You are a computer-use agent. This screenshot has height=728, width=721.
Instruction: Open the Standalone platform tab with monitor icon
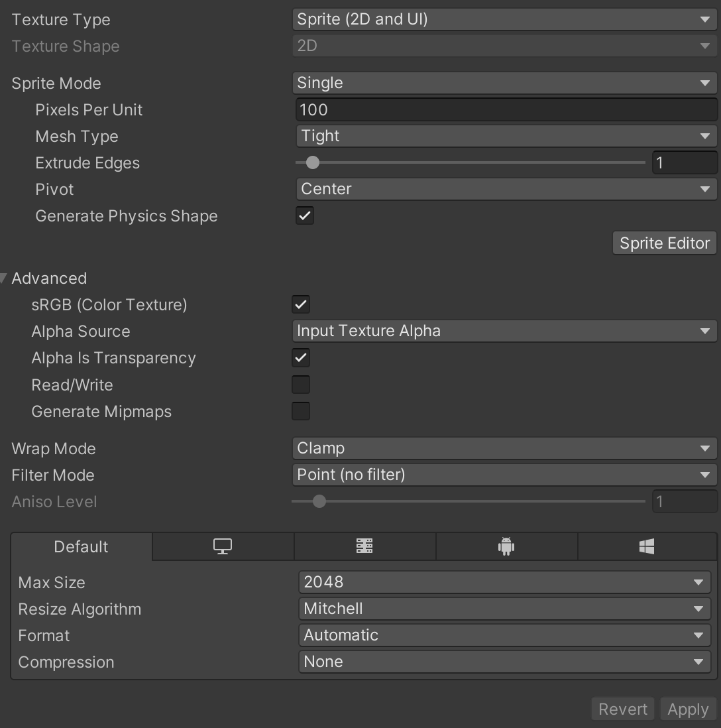point(223,546)
